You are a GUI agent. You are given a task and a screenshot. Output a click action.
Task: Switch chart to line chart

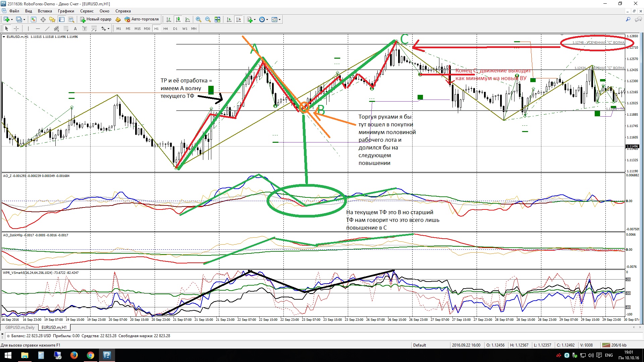pyautogui.click(x=187, y=19)
